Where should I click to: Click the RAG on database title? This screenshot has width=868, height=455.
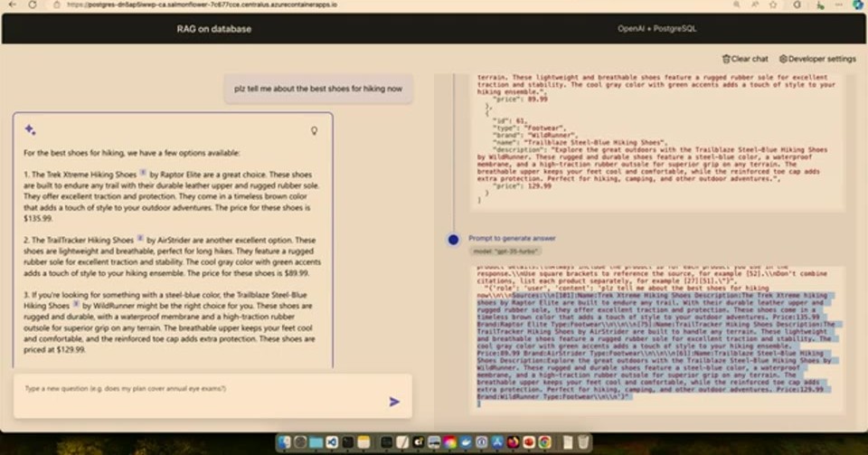pyautogui.click(x=214, y=29)
